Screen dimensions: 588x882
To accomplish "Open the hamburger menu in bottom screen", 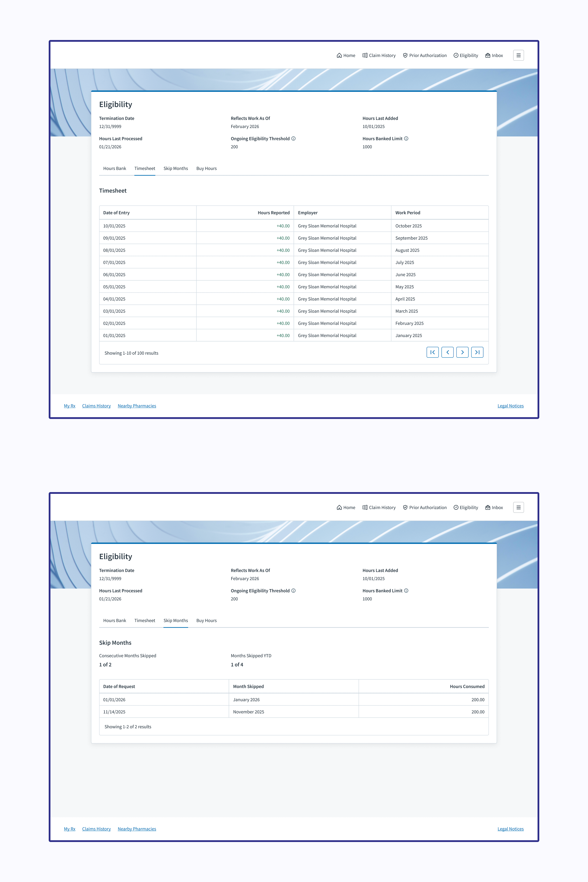I will click(x=518, y=507).
